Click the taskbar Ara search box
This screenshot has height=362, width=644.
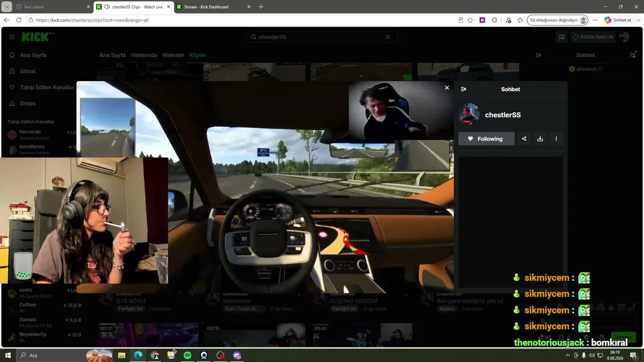pyautogui.click(x=65, y=355)
